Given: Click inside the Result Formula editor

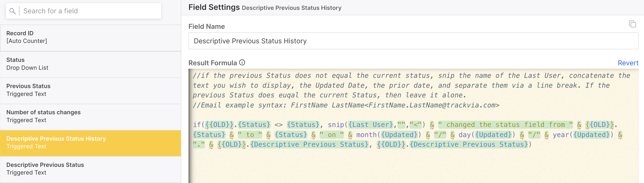Looking at the screenshot, I should [x=413, y=126].
